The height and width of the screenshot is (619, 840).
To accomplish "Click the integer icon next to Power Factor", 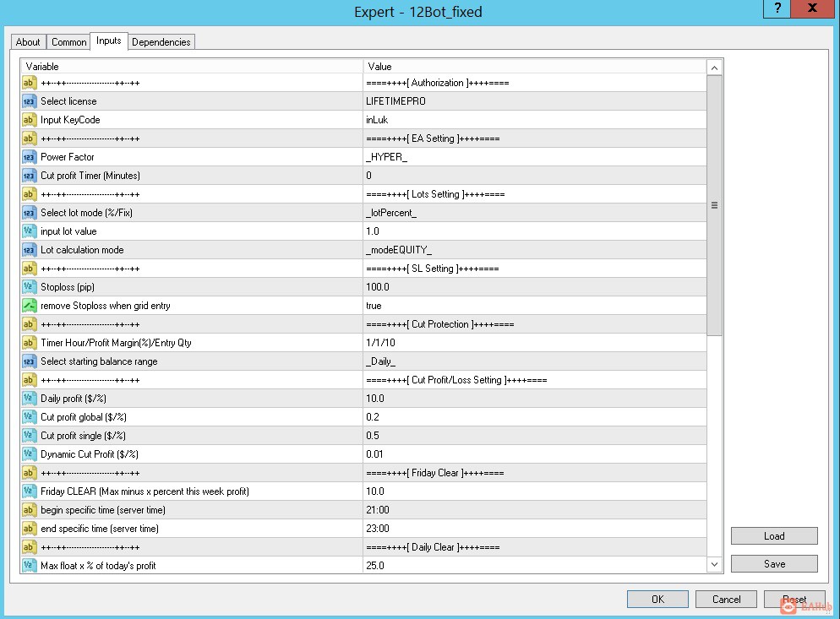I will pyautogui.click(x=29, y=157).
